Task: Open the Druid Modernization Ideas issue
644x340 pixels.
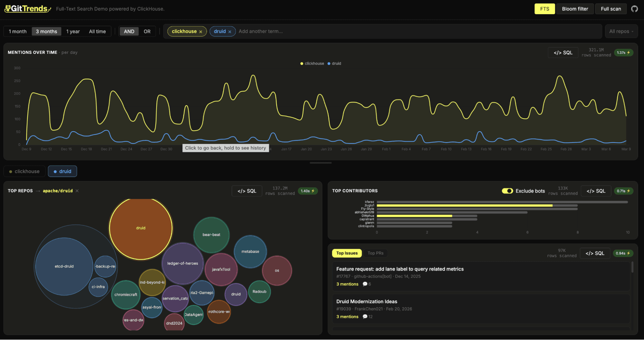Action: 367,302
